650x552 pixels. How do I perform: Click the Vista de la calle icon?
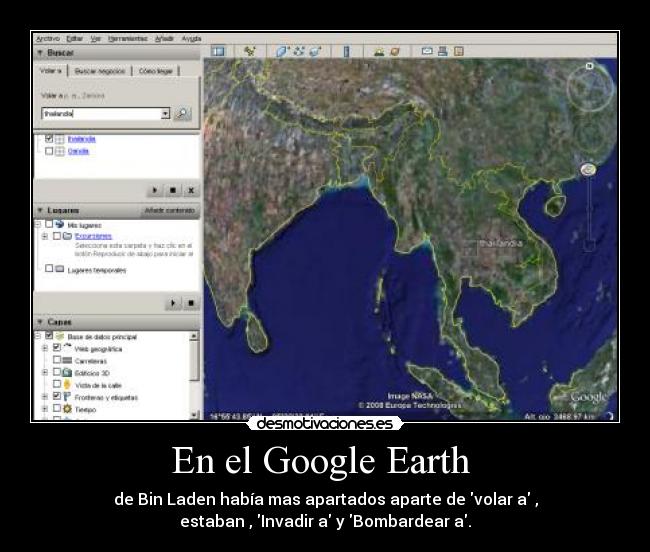tap(67, 385)
